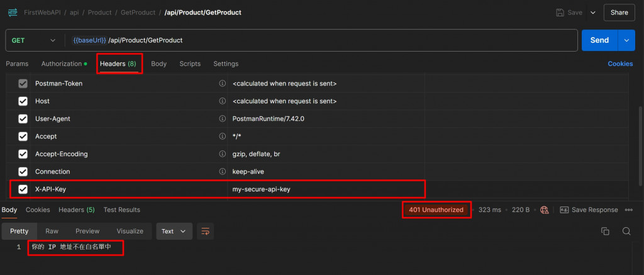This screenshot has width=644, height=275.
Task: Open the Send button arrow dropdown
Action: tap(626, 40)
